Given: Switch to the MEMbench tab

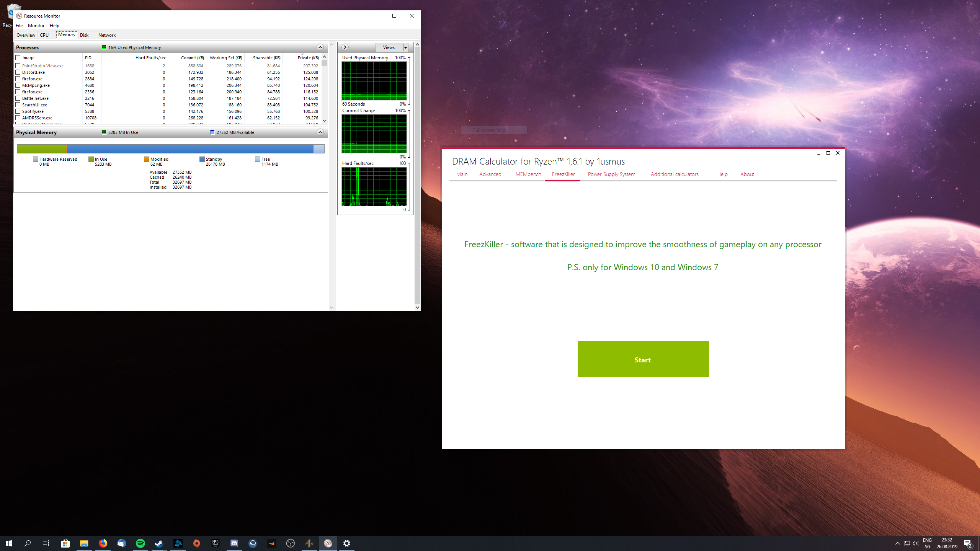Looking at the screenshot, I should (x=528, y=174).
